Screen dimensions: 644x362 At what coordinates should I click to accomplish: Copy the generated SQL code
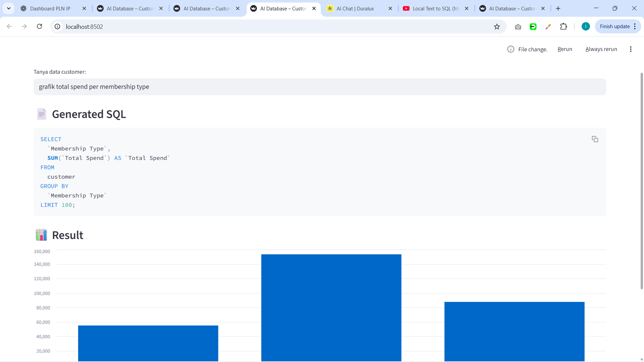tap(595, 139)
